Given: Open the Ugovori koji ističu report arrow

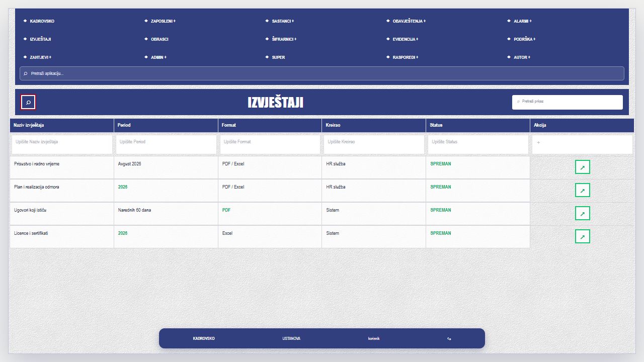Looking at the screenshot, I should point(582,213).
